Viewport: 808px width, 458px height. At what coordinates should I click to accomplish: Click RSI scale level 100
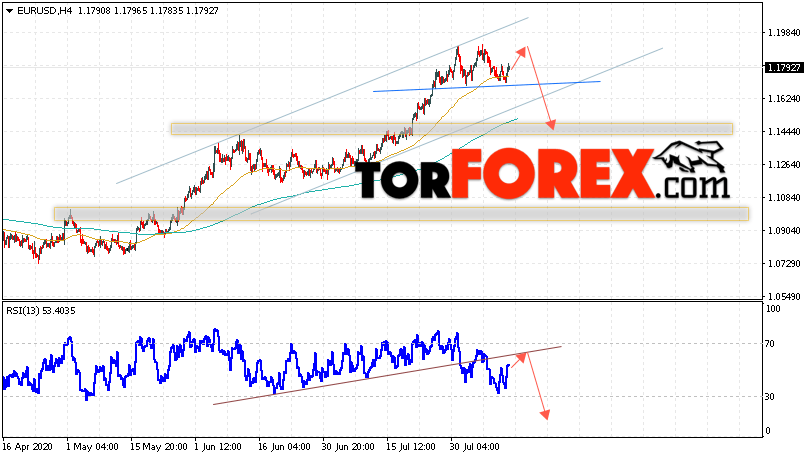click(x=773, y=309)
